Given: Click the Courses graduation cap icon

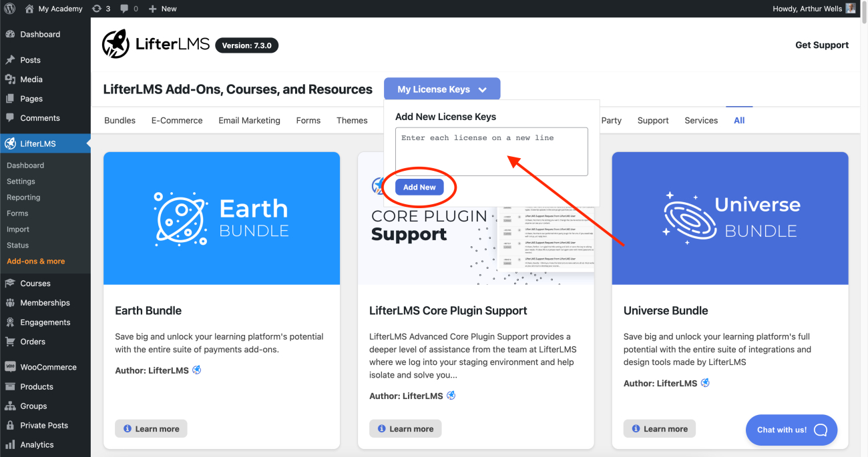Looking at the screenshot, I should (10, 284).
